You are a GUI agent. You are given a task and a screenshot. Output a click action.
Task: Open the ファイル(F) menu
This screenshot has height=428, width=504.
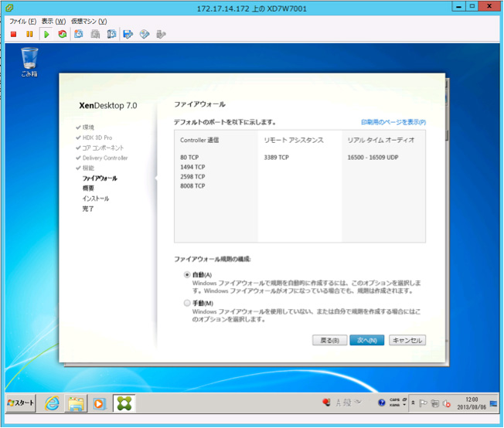(x=22, y=21)
